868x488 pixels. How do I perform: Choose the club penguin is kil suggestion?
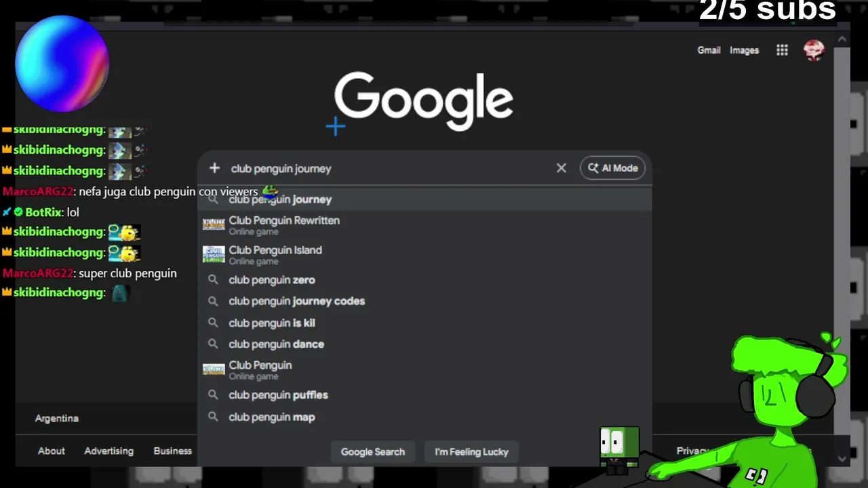click(425, 323)
